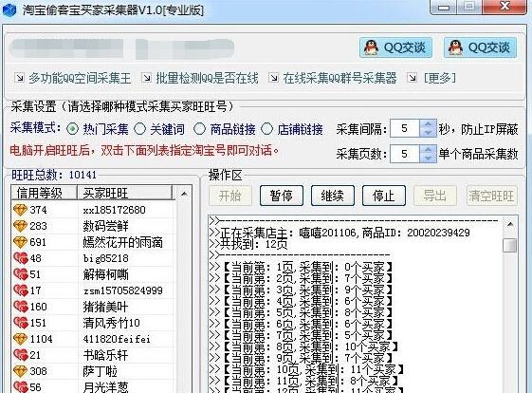Viewport: 532px width, 393px height.
Task: Click arrow icon beside [更多]
Action: point(412,78)
